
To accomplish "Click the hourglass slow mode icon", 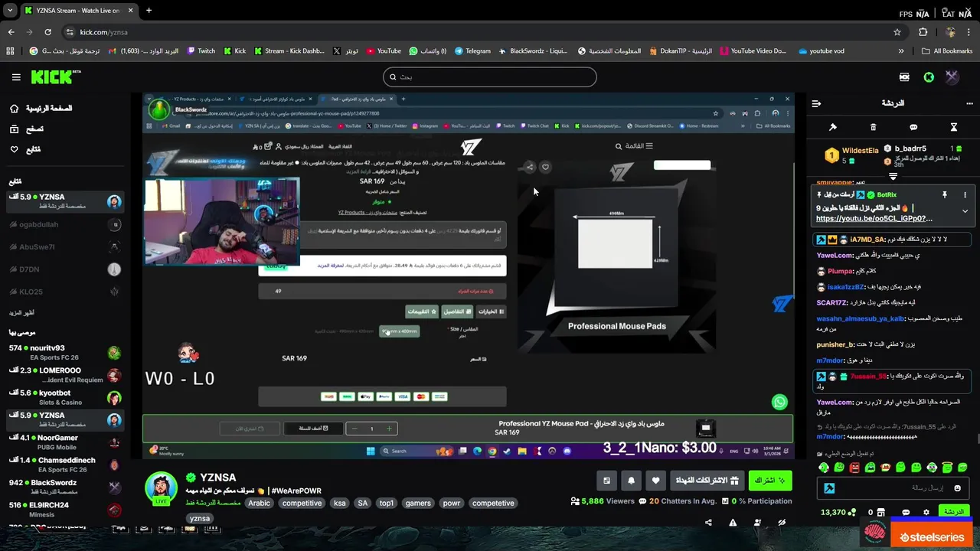I will point(954,127).
